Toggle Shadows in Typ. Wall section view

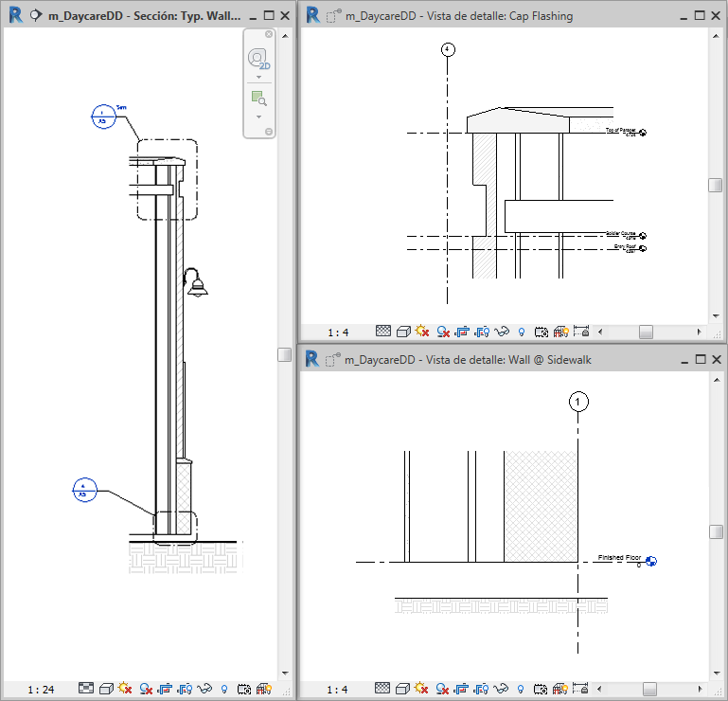point(146,689)
